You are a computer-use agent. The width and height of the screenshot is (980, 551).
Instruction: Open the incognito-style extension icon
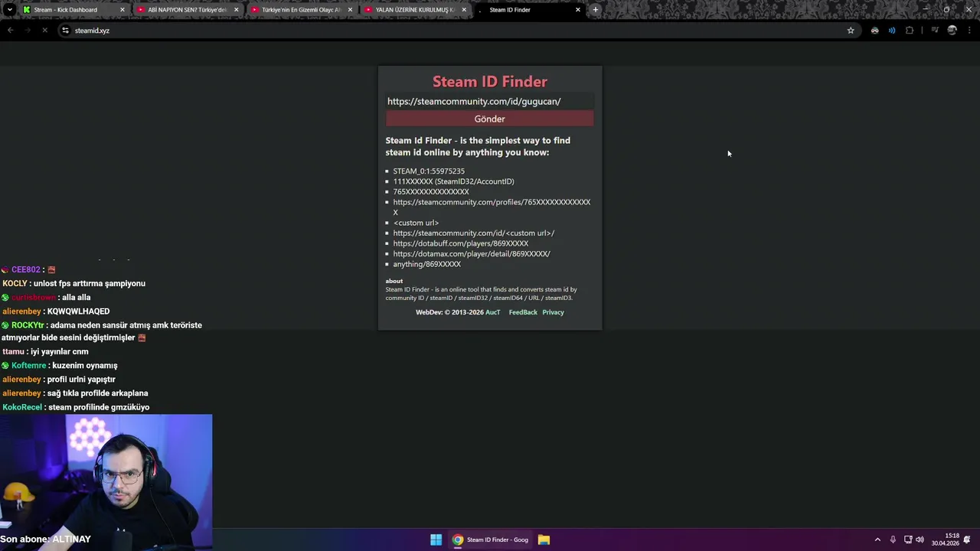[x=874, y=31]
